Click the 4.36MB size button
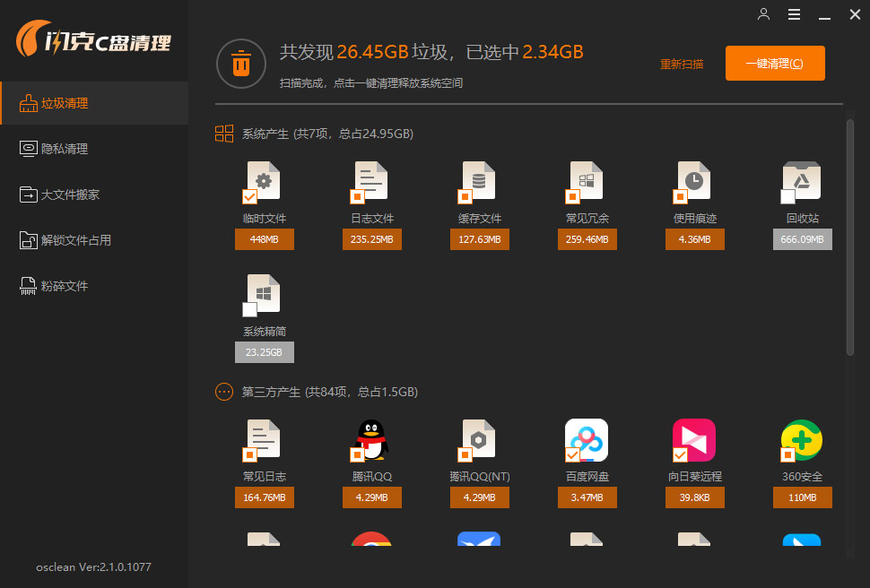This screenshot has width=870, height=588. point(695,239)
